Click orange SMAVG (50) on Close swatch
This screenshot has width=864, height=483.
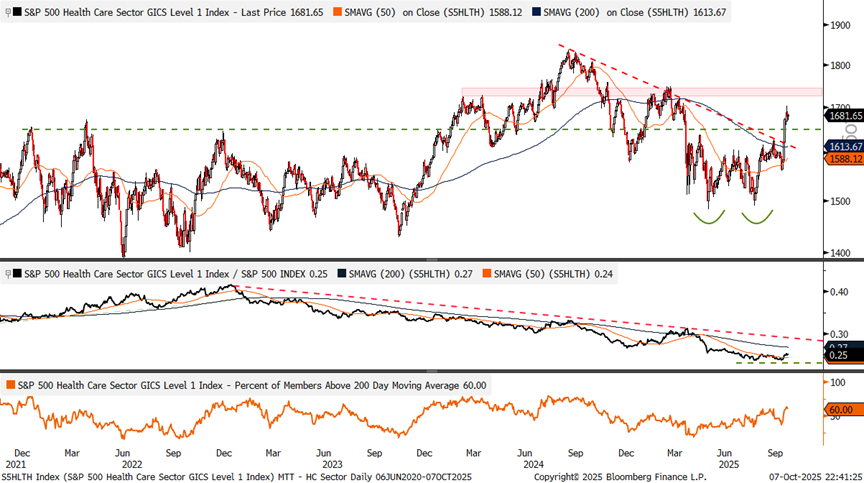pos(337,12)
